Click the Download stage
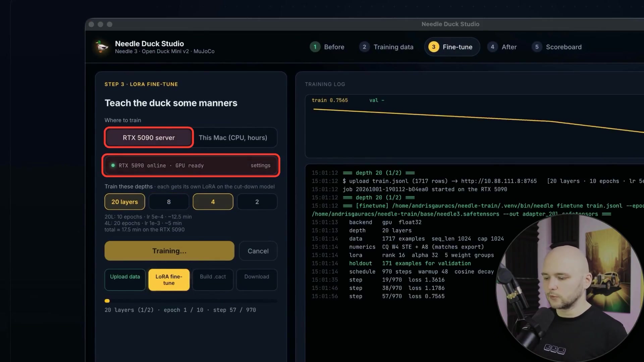 257,280
